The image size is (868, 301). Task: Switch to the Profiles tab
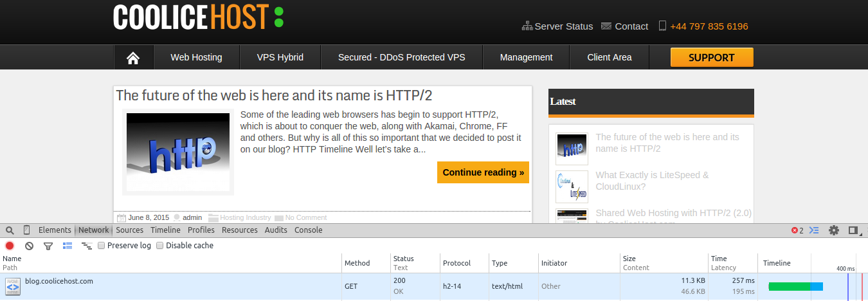201,230
